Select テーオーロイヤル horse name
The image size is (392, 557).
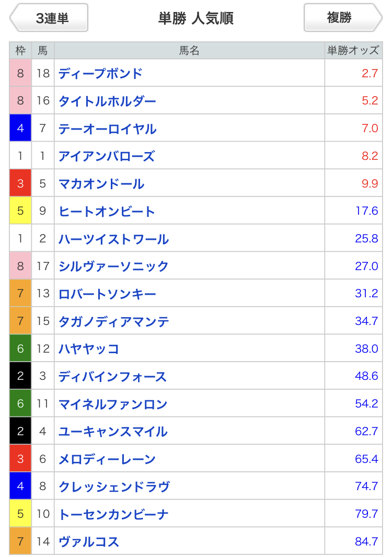pos(107,129)
